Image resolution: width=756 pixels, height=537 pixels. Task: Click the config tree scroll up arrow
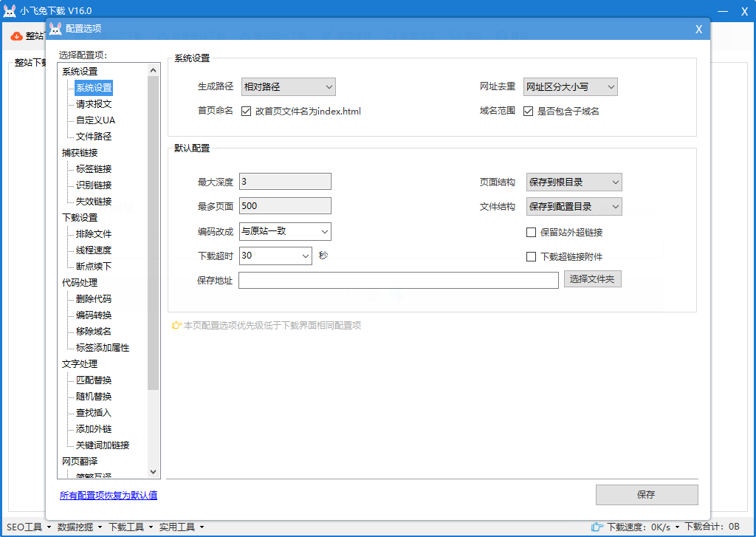point(154,70)
